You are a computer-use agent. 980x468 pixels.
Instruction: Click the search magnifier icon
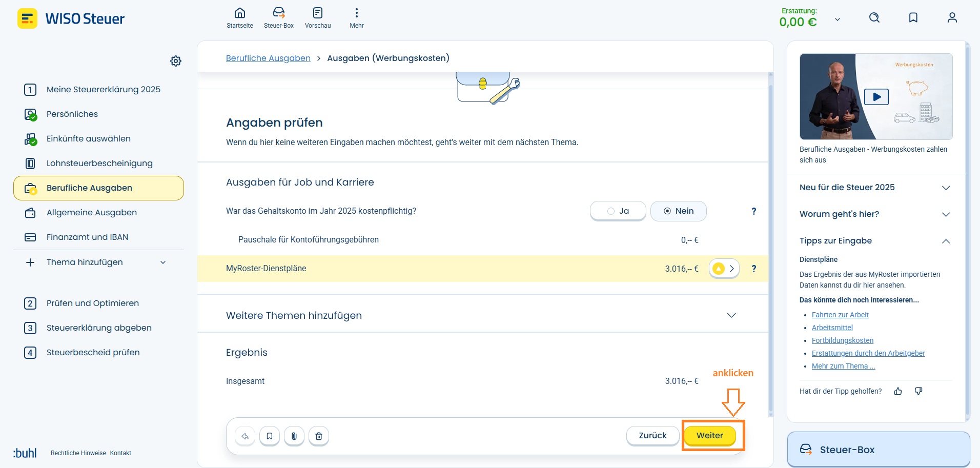point(874,18)
